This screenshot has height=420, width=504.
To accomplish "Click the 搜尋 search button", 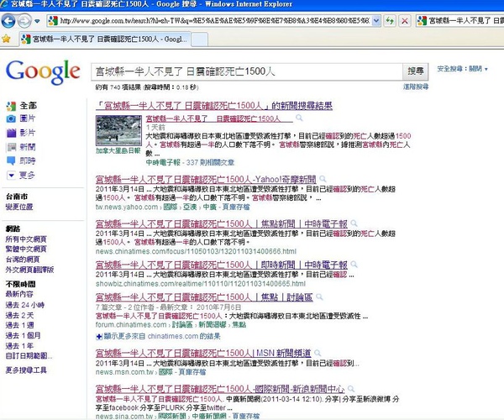I will [x=415, y=71].
